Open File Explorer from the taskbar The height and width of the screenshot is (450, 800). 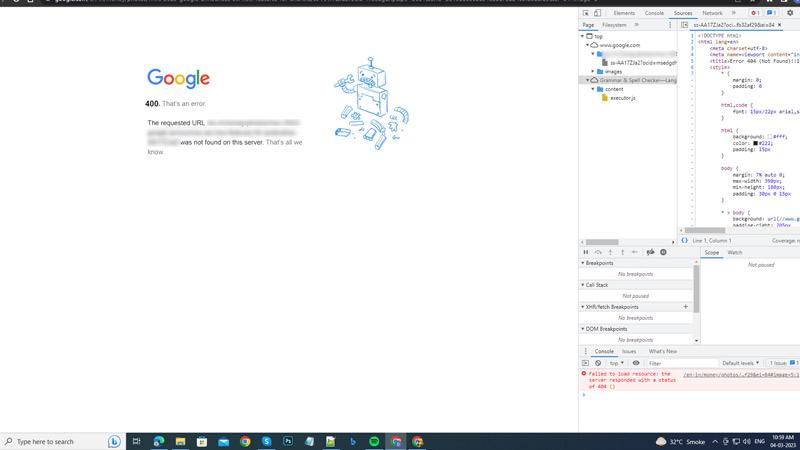(180, 441)
